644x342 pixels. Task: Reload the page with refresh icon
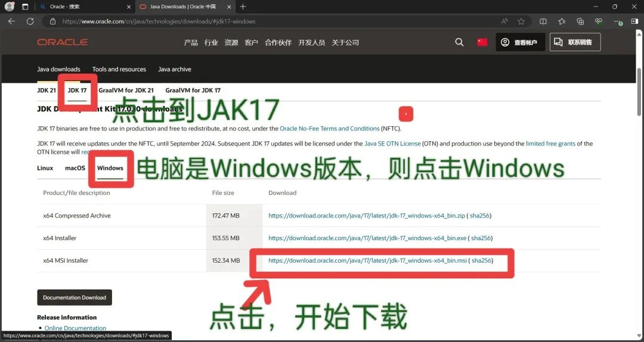pyautogui.click(x=30, y=21)
